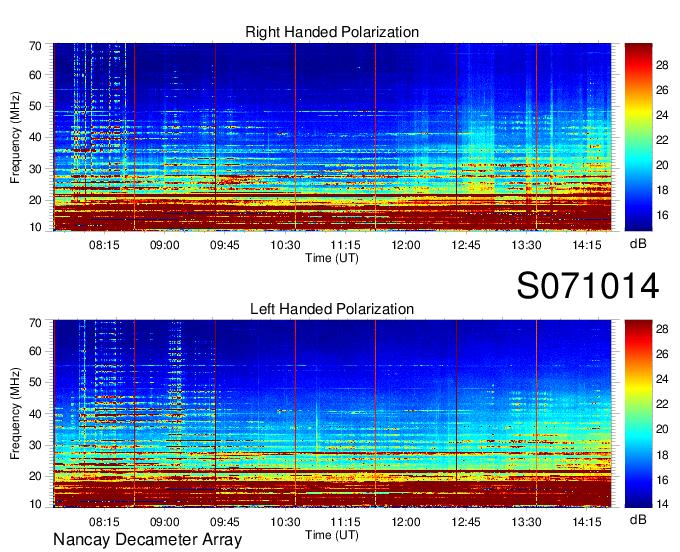Click the 11:15 tick on Right Handed plot
Viewport: 680px width, 552px height.
(346, 245)
